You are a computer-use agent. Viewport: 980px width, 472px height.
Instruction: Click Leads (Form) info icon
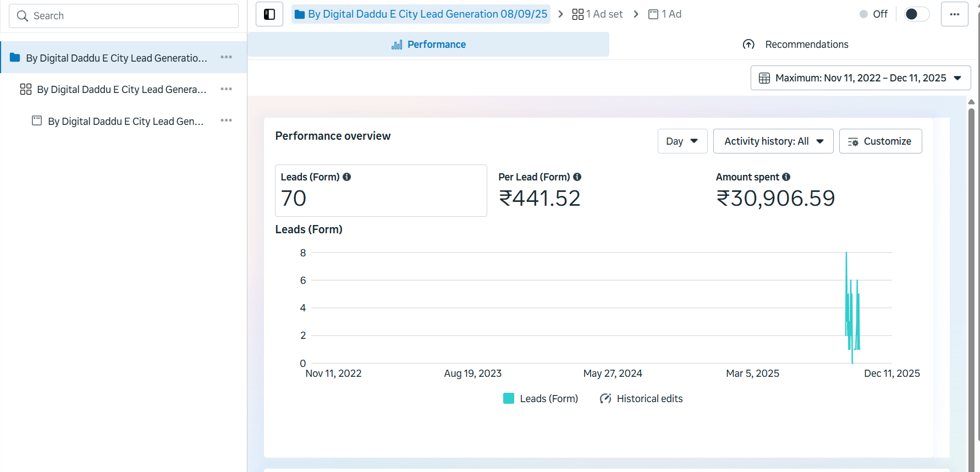346,177
